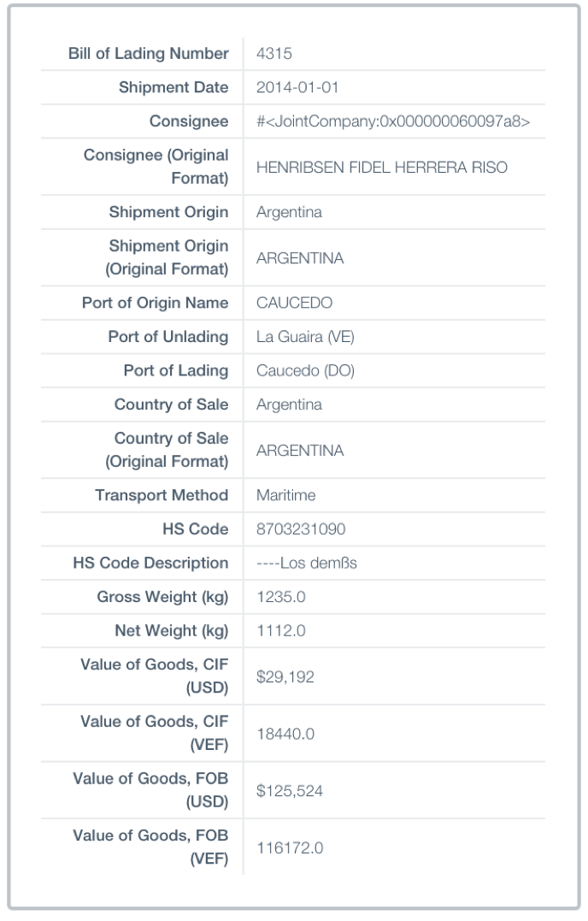
Task: Select the Port of Origin Name CAUCEDO
Action: (295, 303)
